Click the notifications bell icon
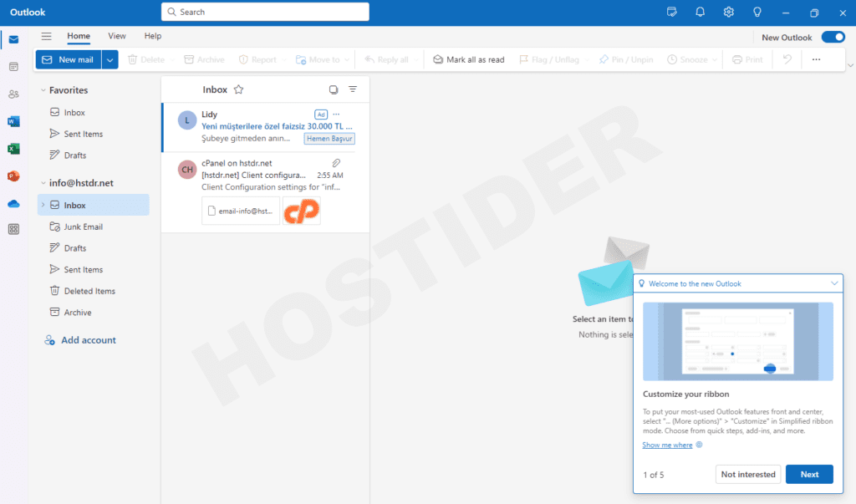Viewport: 856px width, 504px height. pos(701,12)
